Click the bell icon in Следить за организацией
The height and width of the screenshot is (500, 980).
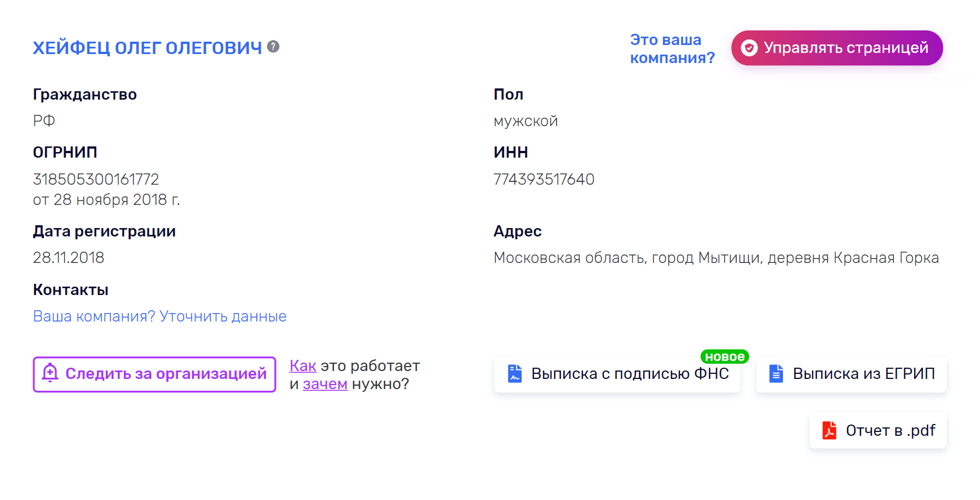50,373
